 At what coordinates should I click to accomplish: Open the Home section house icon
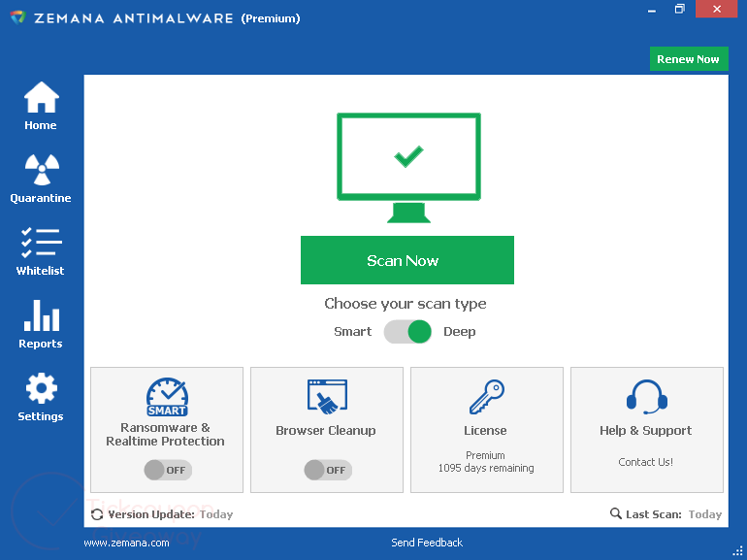[x=42, y=97]
